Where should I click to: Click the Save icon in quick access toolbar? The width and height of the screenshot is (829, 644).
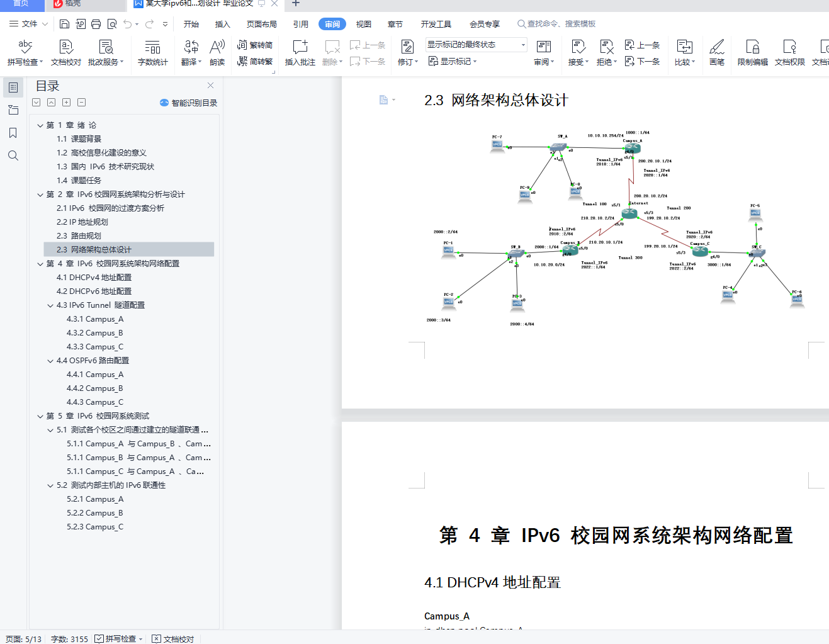tap(64, 24)
